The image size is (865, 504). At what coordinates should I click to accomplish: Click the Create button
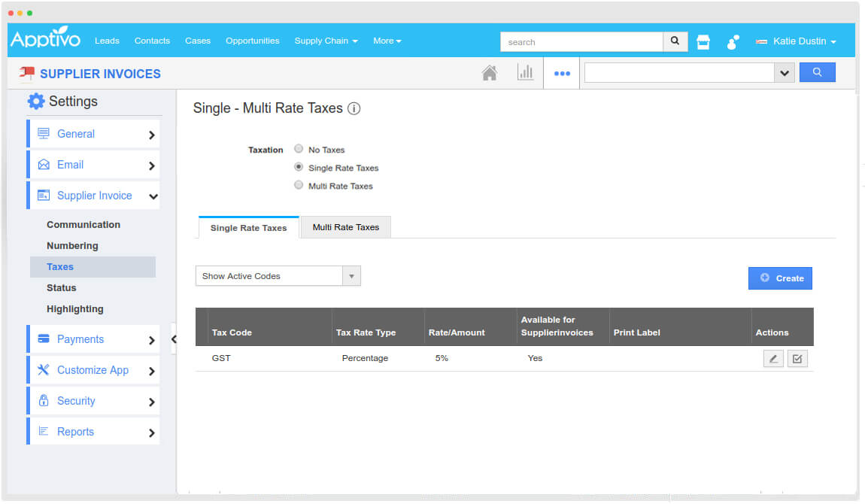pos(780,278)
